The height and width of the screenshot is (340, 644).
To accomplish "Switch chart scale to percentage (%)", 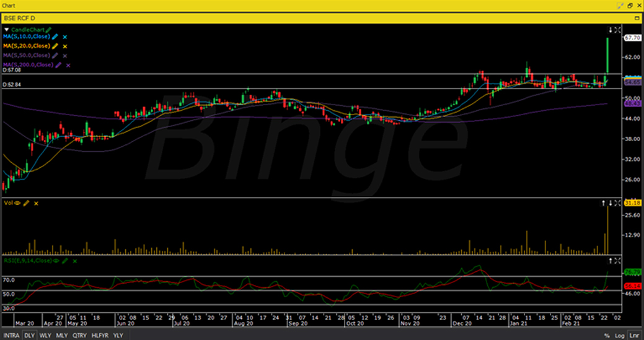I will click(x=607, y=336).
